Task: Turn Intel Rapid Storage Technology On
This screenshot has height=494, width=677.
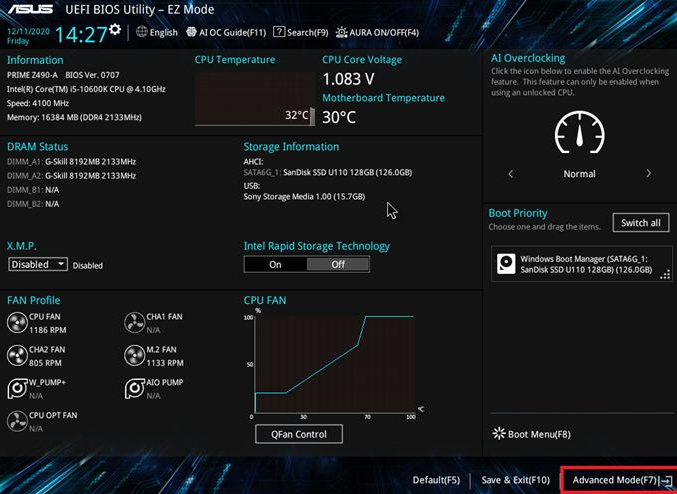Action: coord(275,264)
